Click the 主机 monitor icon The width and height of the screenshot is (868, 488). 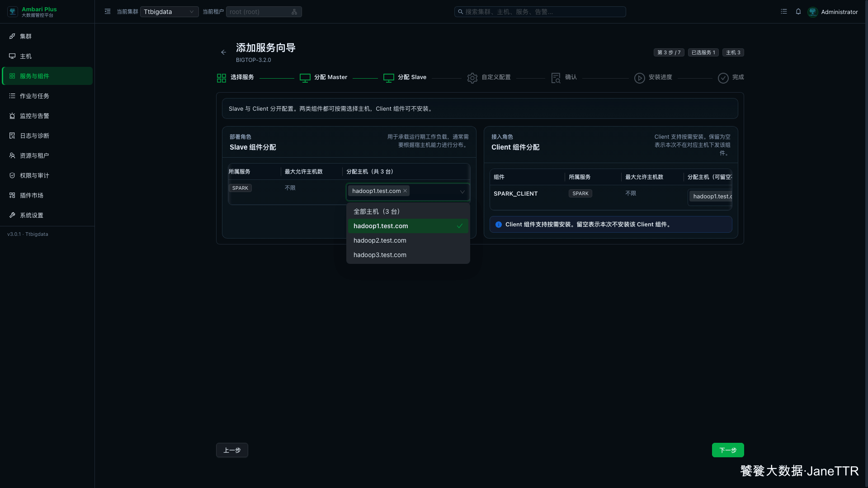coord(12,56)
